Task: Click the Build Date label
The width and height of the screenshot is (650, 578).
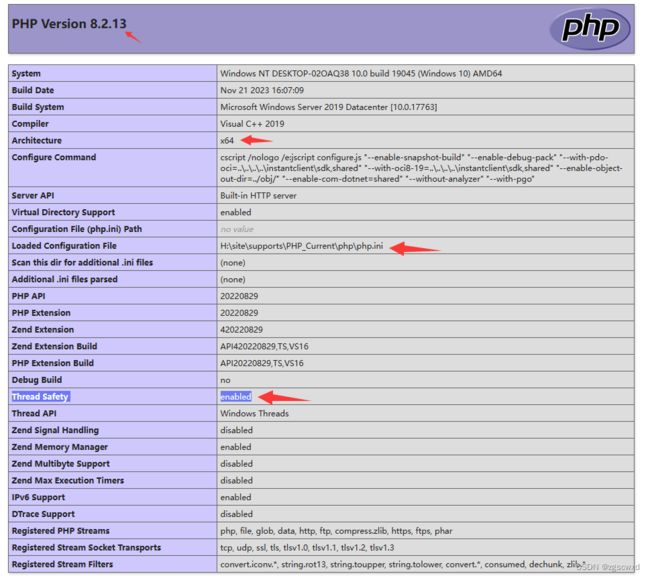Action: tap(33, 90)
